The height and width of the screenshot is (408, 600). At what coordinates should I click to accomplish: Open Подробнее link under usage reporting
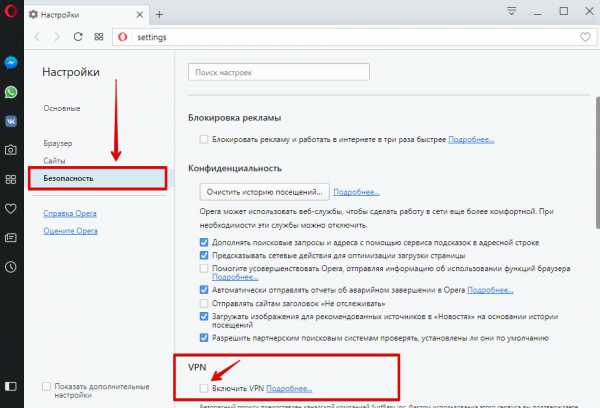[x=235, y=276]
